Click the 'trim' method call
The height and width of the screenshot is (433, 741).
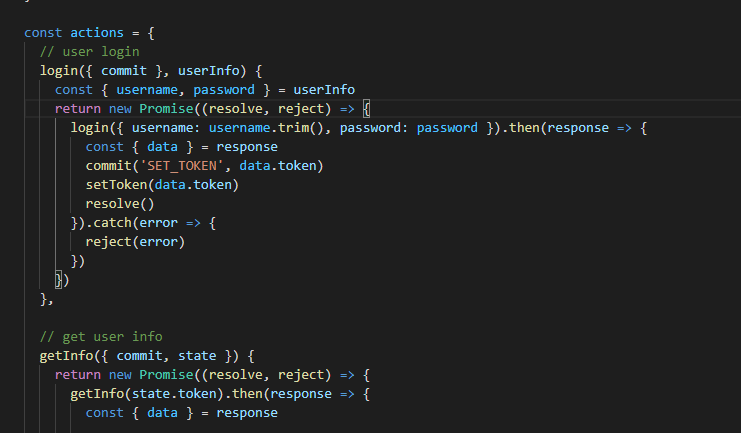pos(293,128)
